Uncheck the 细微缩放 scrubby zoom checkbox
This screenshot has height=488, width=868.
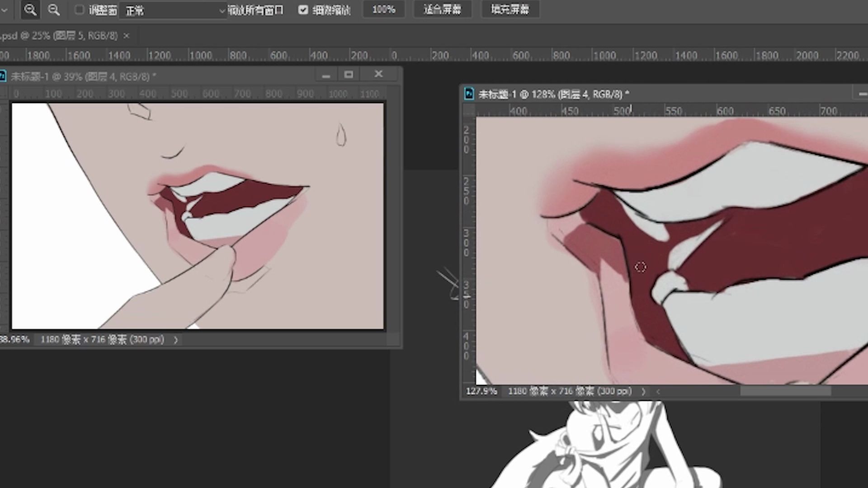pos(303,10)
